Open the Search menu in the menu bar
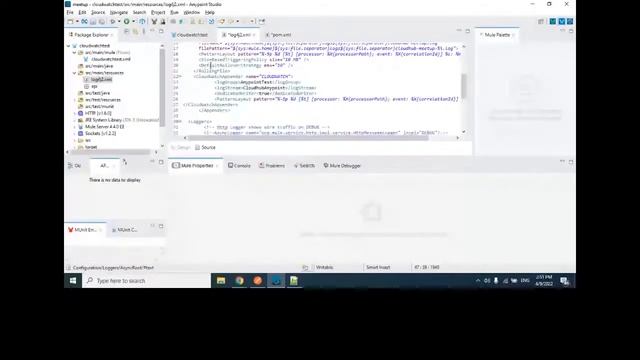This screenshot has width=640, height=360. [x=139, y=13]
